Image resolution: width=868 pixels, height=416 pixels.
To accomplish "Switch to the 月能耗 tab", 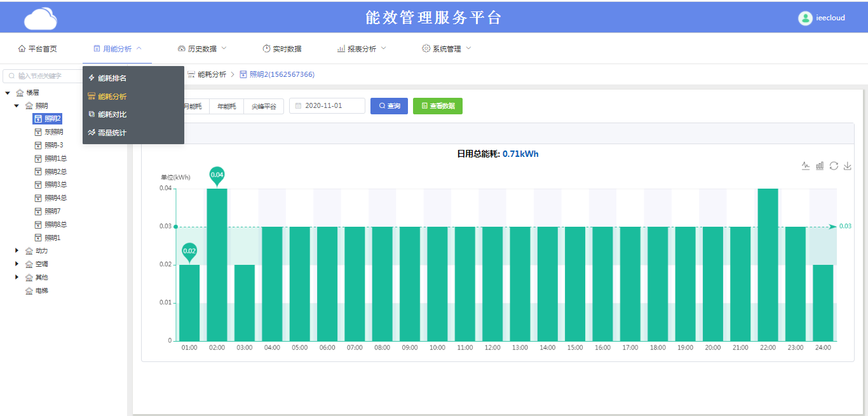I will pyautogui.click(x=193, y=106).
